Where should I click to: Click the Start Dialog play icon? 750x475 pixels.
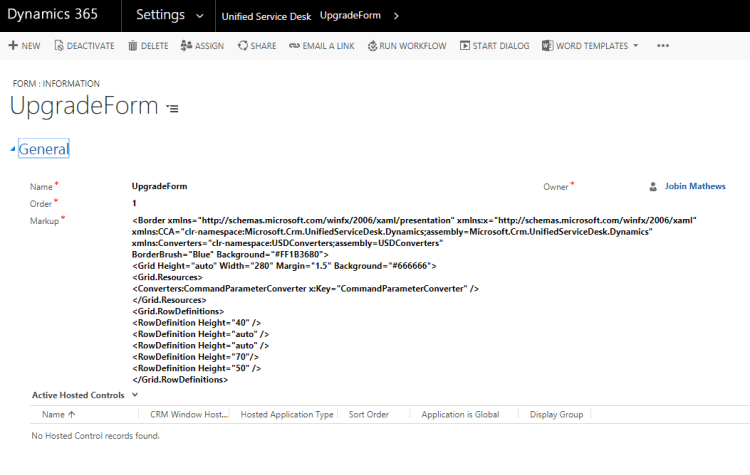pos(464,45)
